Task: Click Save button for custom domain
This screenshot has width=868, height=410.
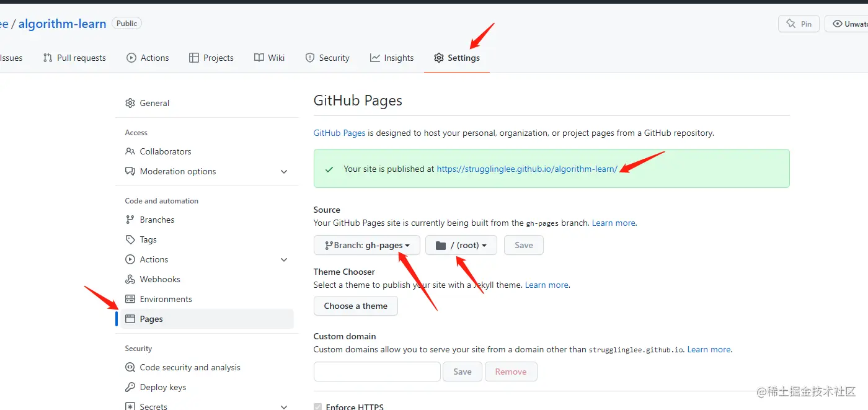Action: click(x=463, y=372)
